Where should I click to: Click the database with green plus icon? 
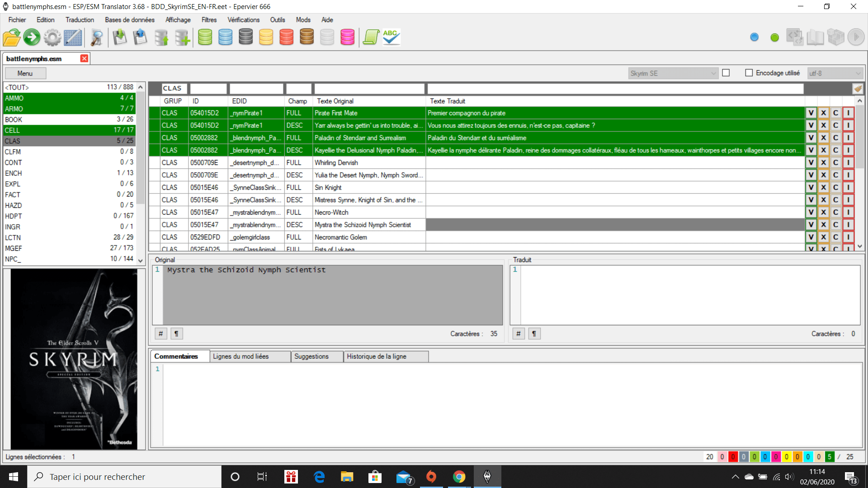pyautogui.click(x=182, y=38)
